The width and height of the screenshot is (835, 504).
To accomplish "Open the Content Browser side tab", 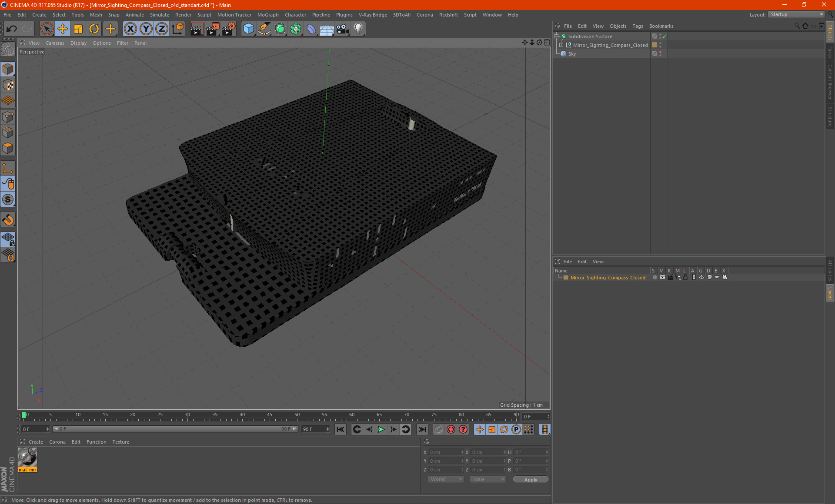I will [x=830, y=82].
